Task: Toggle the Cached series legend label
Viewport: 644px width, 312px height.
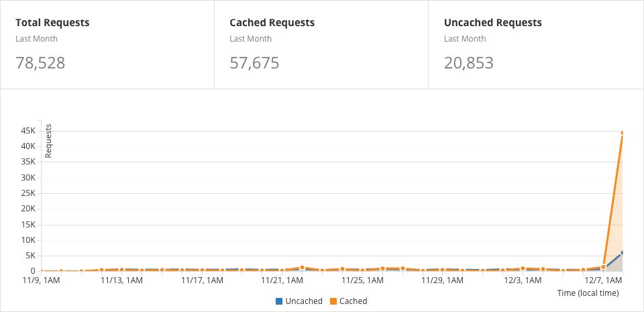Action: [354, 301]
